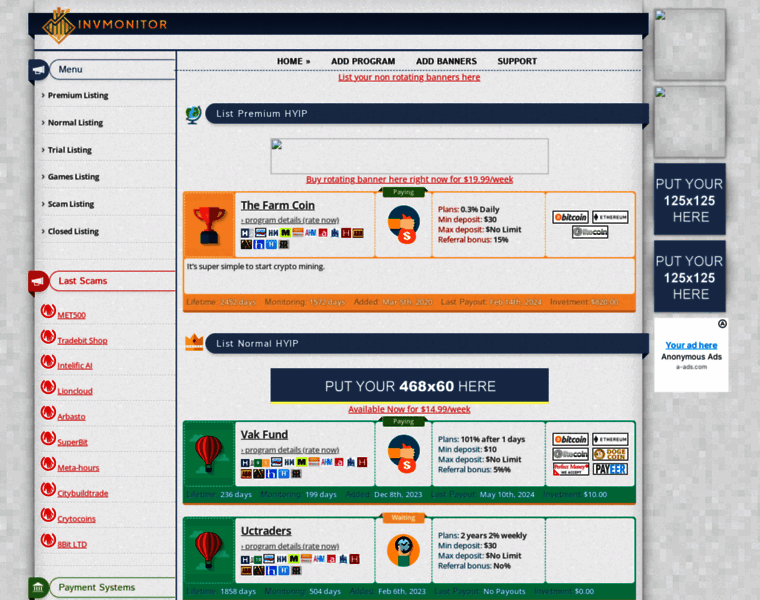This screenshot has height=600, width=760.
Task: Click crown icon beside List Normal HYIP
Action: 194,343
